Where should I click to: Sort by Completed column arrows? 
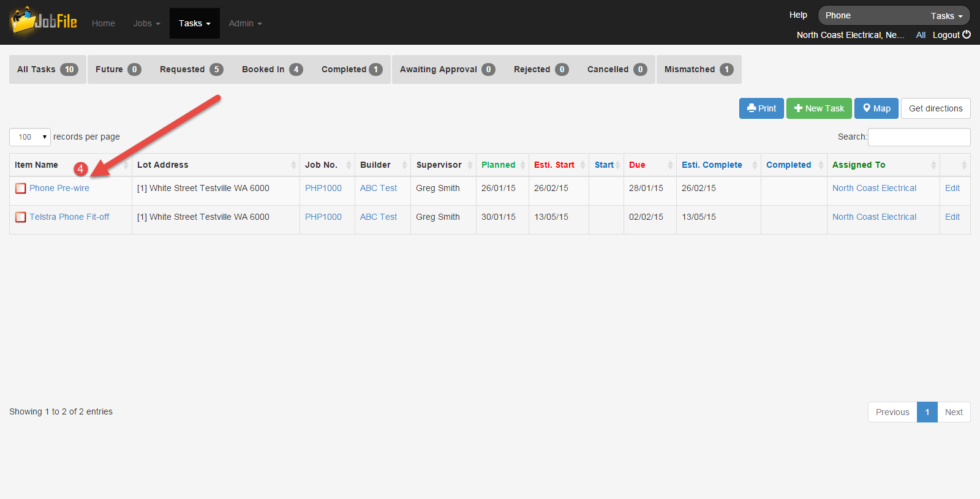(821, 165)
